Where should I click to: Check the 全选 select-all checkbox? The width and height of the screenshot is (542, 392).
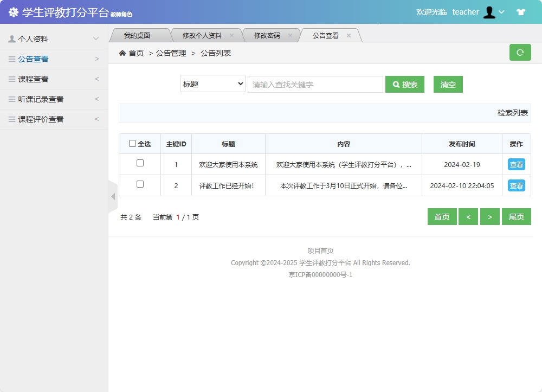(x=132, y=143)
